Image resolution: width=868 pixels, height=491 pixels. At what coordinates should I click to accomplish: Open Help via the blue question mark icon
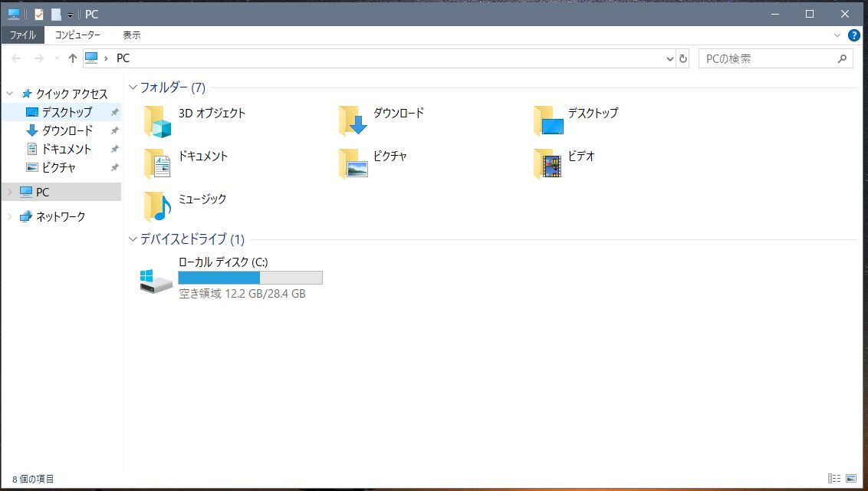(854, 35)
